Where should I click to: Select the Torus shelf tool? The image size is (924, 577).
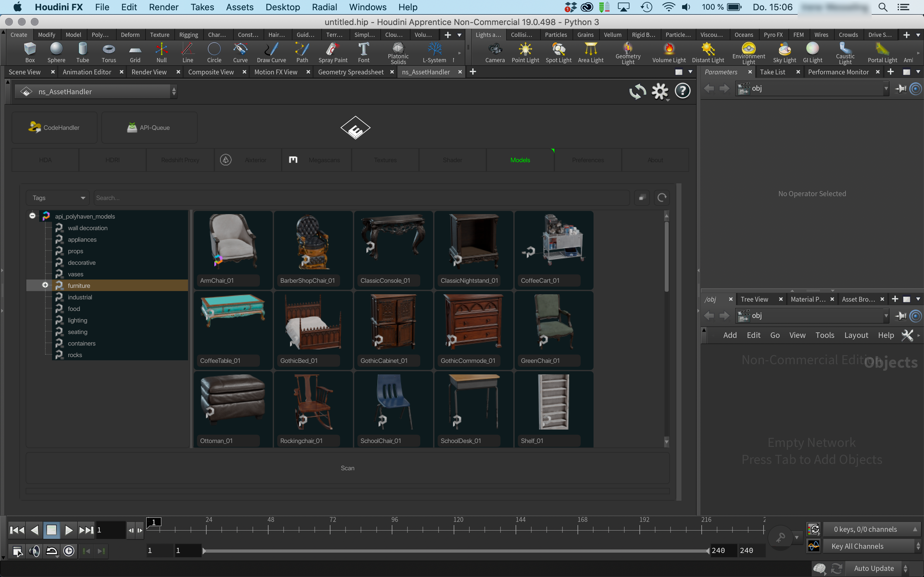(x=108, y=52)
